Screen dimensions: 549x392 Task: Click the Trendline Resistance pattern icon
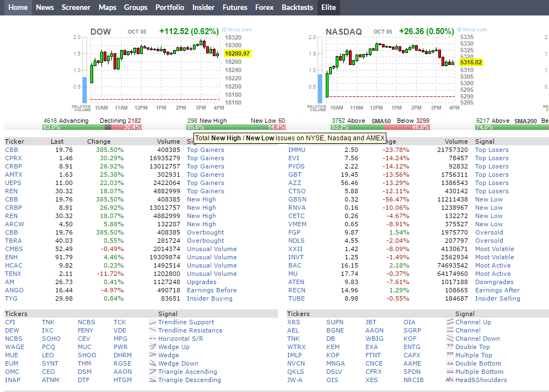(x=152, y=330)
